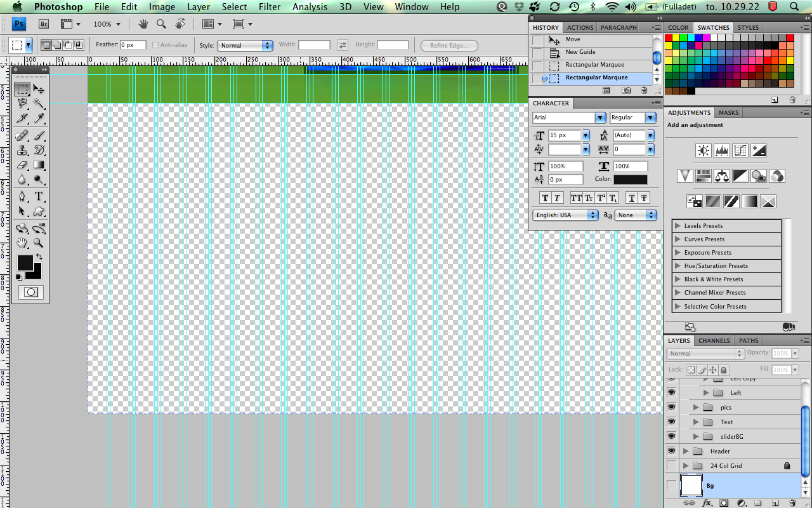The height and width of the screenshot is (508, 812).
Task: Create a new group in Layers panel
Action: point(757,502)
